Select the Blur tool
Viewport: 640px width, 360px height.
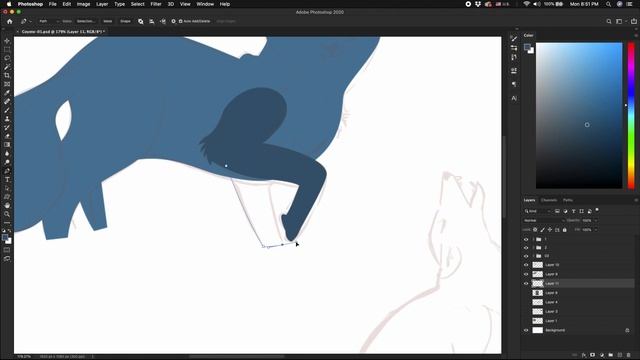pos(7,153)
